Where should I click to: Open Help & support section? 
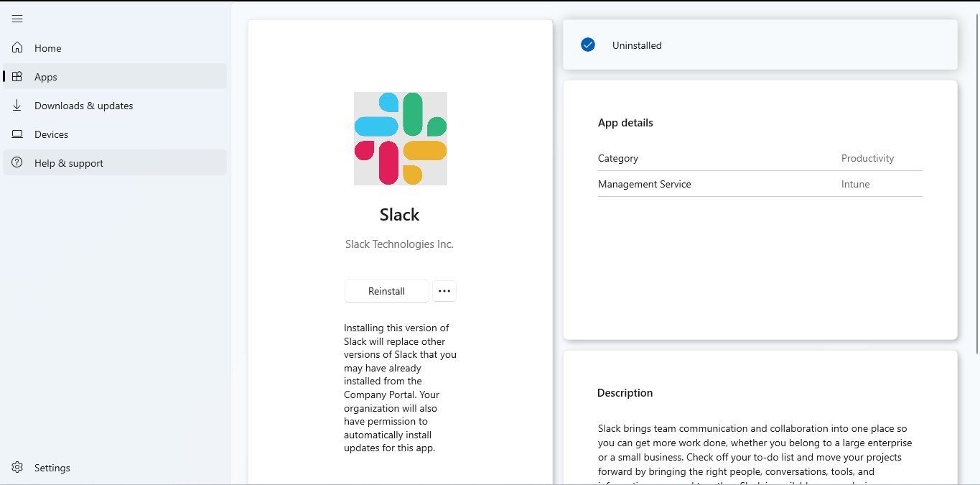pyautogui.click(x=115, y=163)
